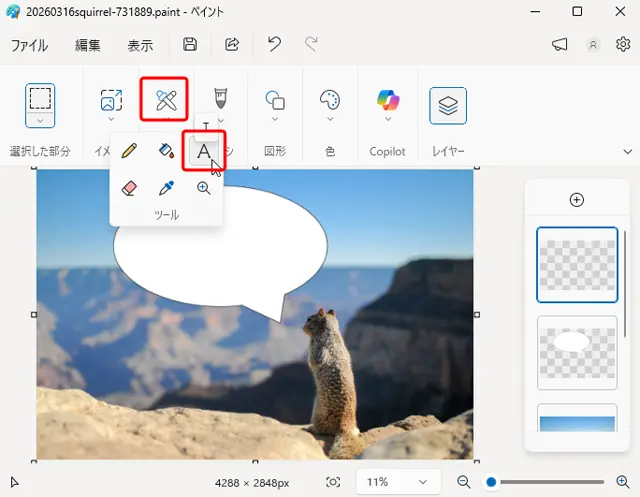The image size is (640, 497).
Task: Add a new layer with plus button
Action: 576,200
